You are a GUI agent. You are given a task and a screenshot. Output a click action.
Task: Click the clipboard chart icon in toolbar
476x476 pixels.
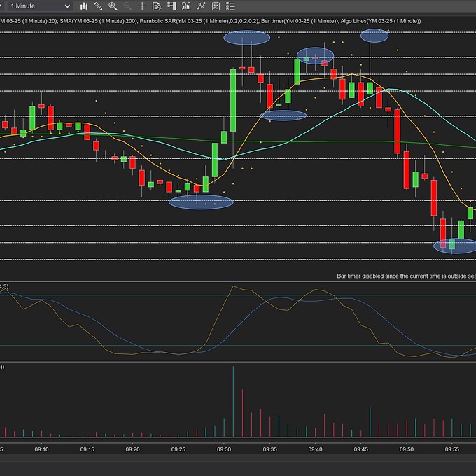[x=216, y=6]
